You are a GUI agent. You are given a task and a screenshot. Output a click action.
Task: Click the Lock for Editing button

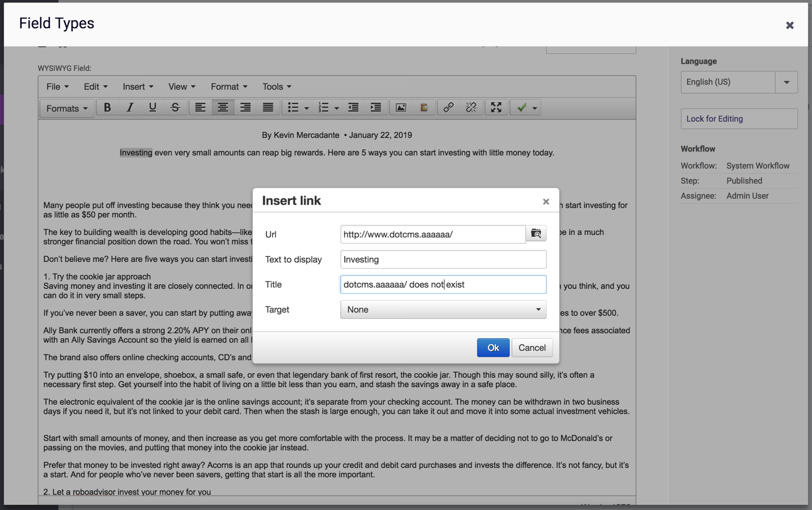click(739, 119)
